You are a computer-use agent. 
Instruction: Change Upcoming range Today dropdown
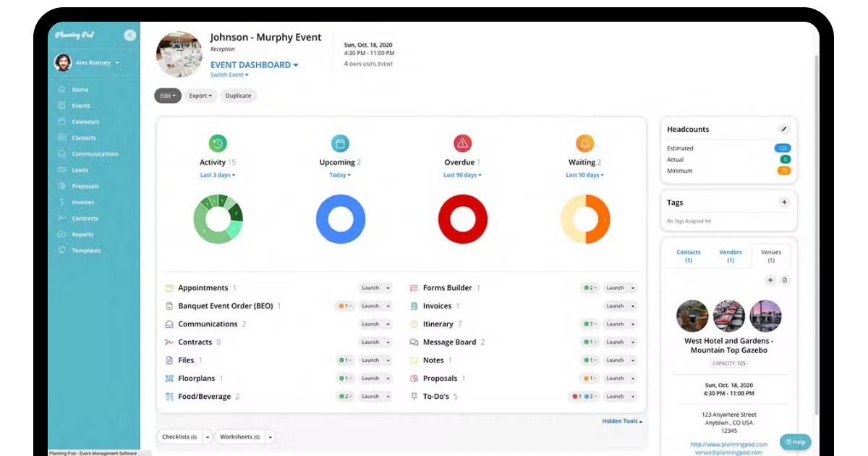pos(340,175)
